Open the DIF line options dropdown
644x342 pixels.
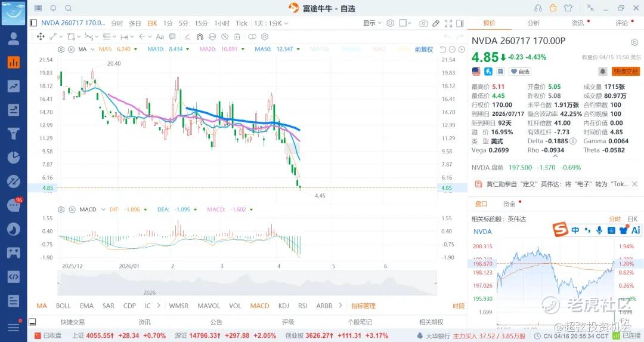point(144,209)
